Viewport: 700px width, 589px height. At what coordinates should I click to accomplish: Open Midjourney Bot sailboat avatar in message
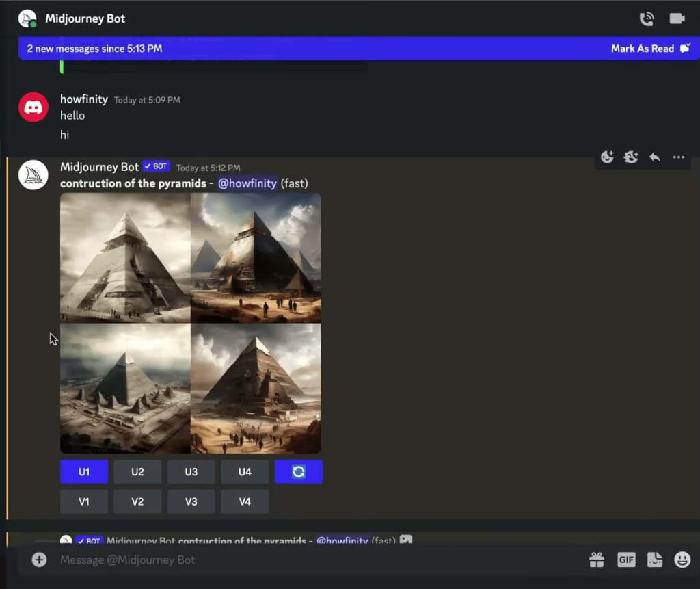click(x=33, y=174)
